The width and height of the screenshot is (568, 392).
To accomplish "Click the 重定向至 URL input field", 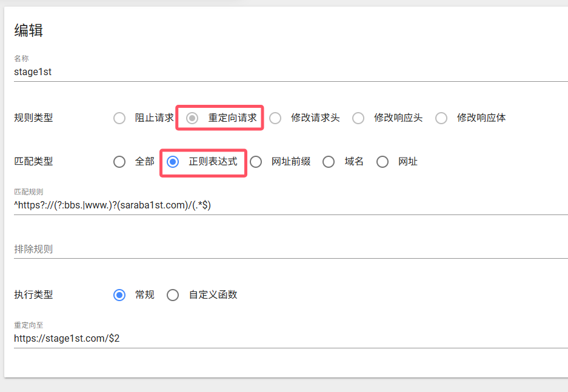I will (291, 339).
